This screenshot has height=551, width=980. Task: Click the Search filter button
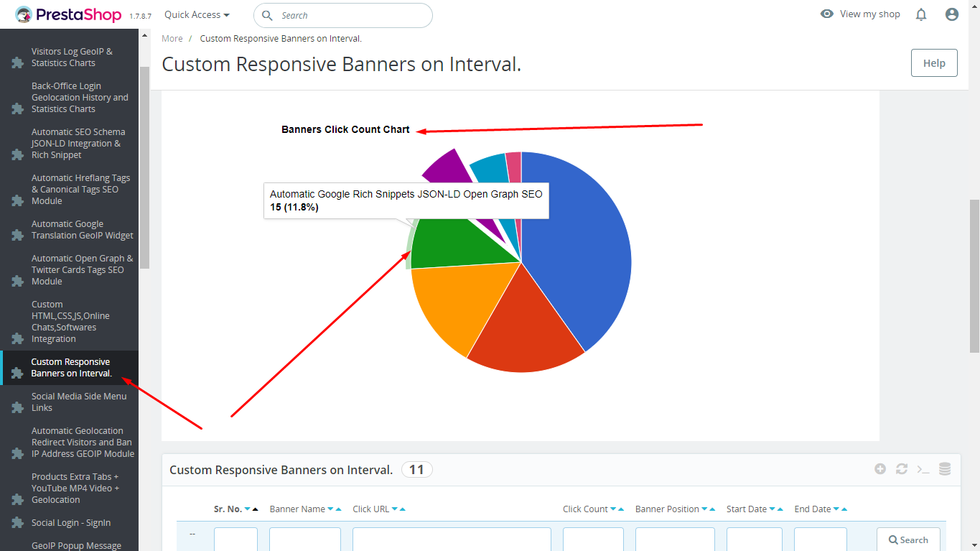908,540
